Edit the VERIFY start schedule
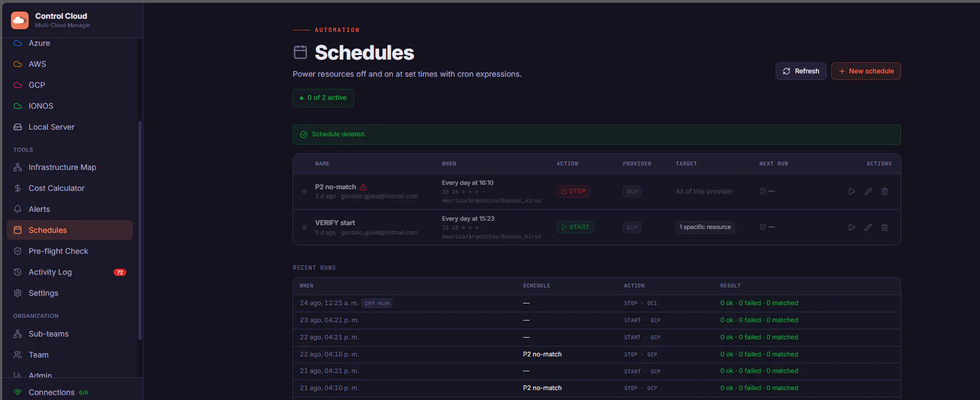The width and height of the screenshot is (980, 400). 868,227
